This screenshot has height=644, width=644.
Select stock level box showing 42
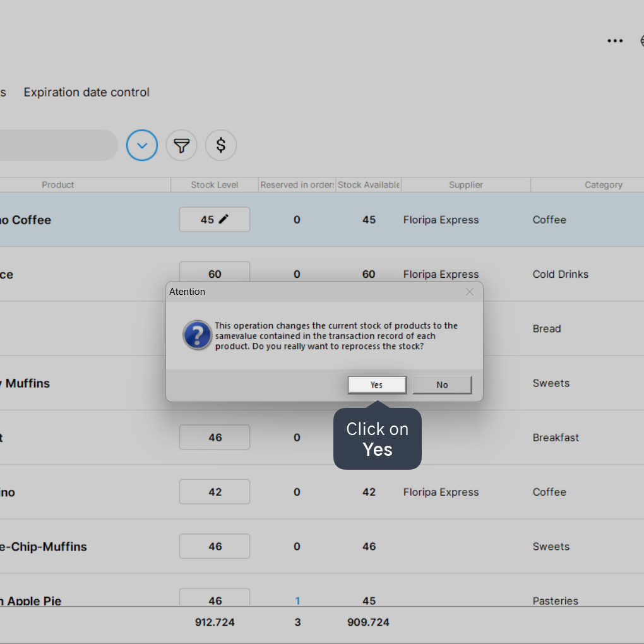tap(215, 492)
